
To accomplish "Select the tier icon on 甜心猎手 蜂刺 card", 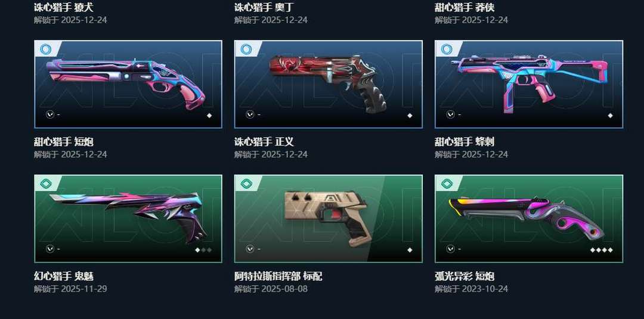I will click(x=446, y=49).
